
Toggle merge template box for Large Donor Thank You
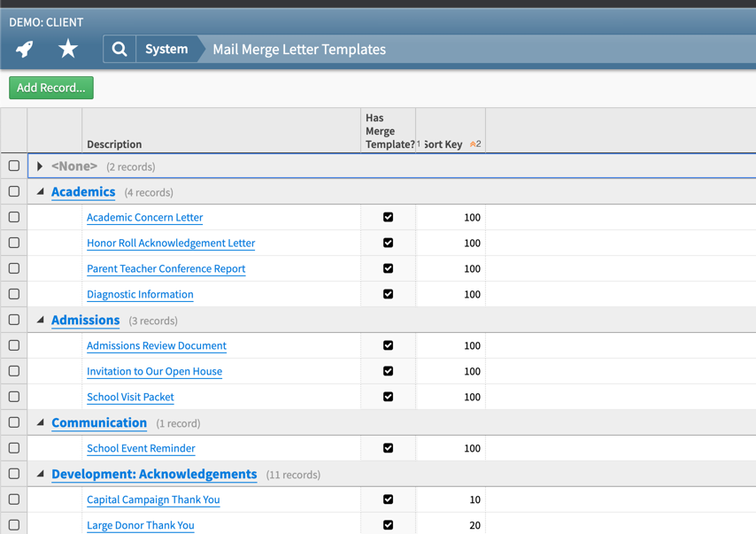[388, 525]
